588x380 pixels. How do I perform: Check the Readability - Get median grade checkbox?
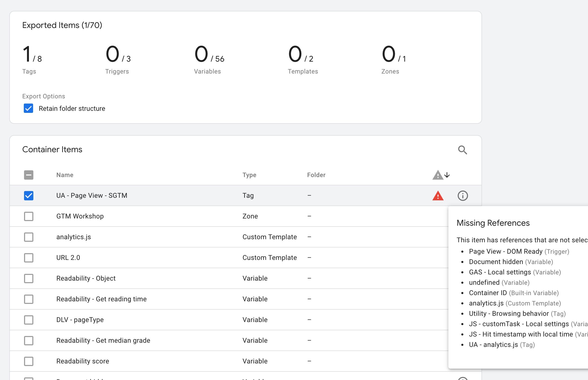(x=29, y=341)
